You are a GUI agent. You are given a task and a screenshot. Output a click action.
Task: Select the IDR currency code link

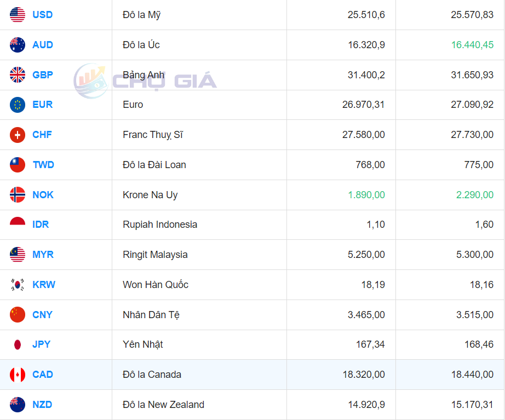tap(41, 225)
